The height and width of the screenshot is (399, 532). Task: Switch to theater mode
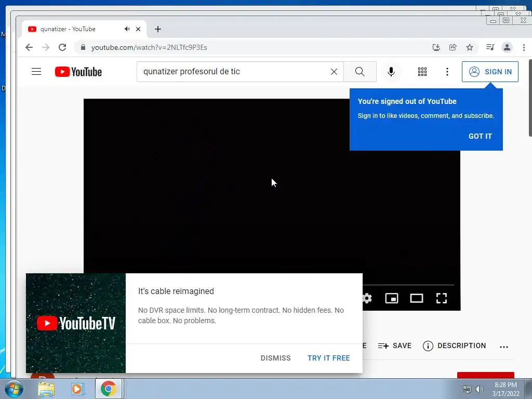coord(417,298)
